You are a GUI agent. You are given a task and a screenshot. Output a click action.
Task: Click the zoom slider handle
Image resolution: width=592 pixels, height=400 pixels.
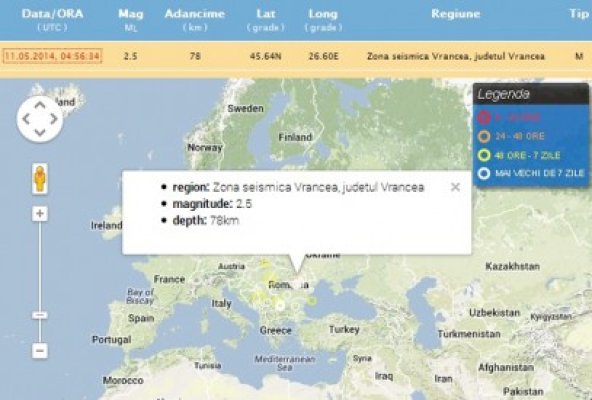click(x=40, y=315)
